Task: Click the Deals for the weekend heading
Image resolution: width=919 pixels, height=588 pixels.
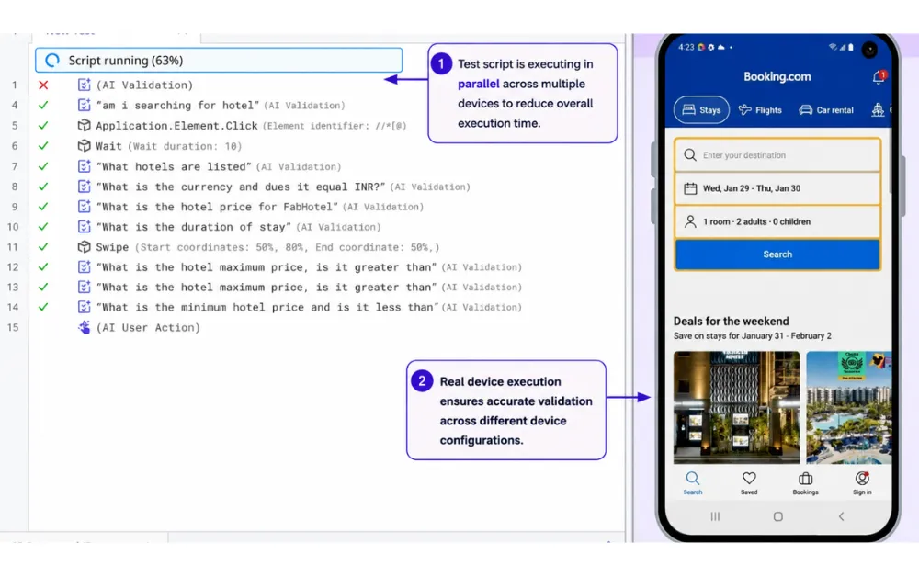Action: coord(731,321)
